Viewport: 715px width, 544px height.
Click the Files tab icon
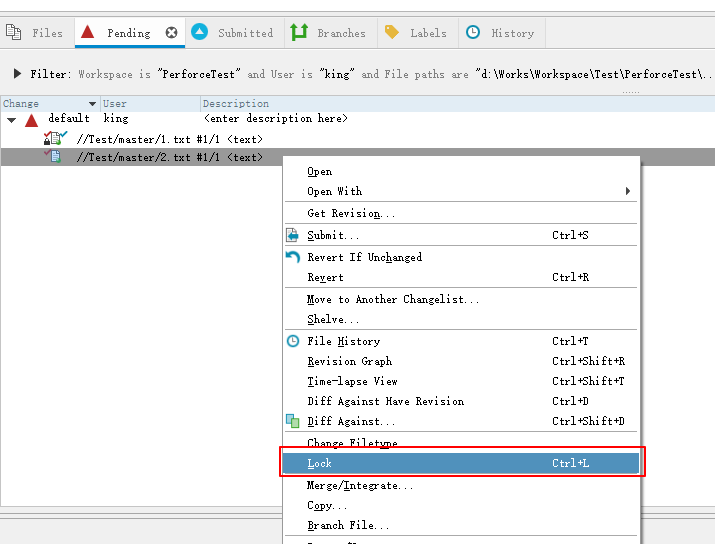pyautogui.click(x=14, y=33)
